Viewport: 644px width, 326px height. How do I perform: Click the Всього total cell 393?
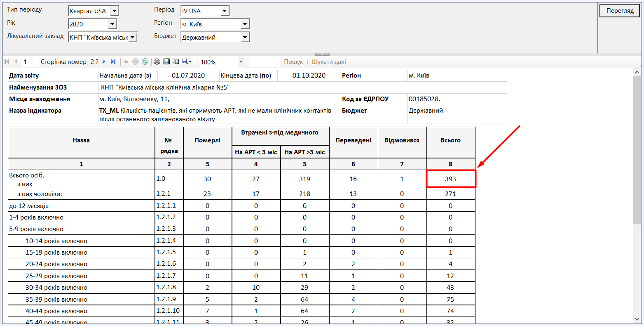coord(451,179)
